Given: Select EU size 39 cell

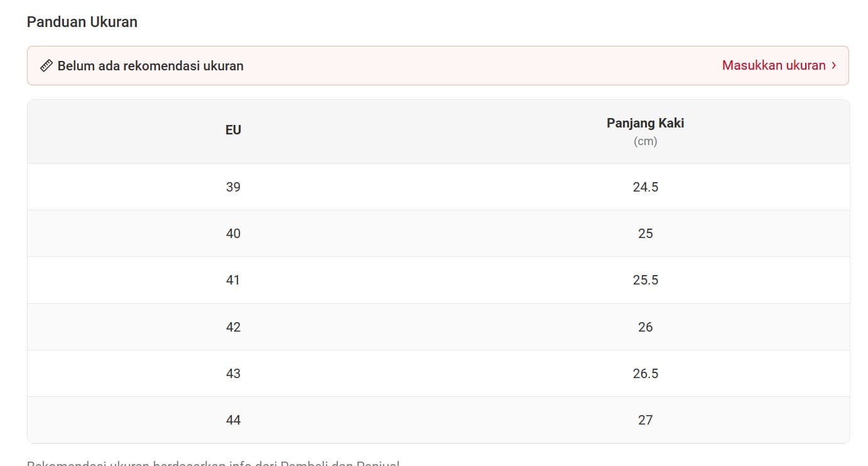Looking at the screenshot, I should tap(233, 187).
